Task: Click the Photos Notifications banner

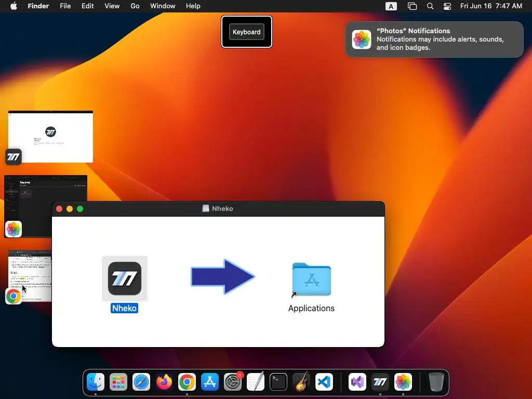Action: pyautogui.click(x=434, y=39)
